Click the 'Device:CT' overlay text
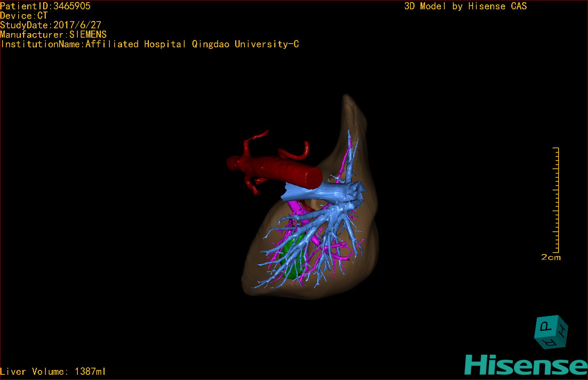Image resolution: width=588 pixels, height=380 pixels. pyautogui.click(x=24, y=16)
